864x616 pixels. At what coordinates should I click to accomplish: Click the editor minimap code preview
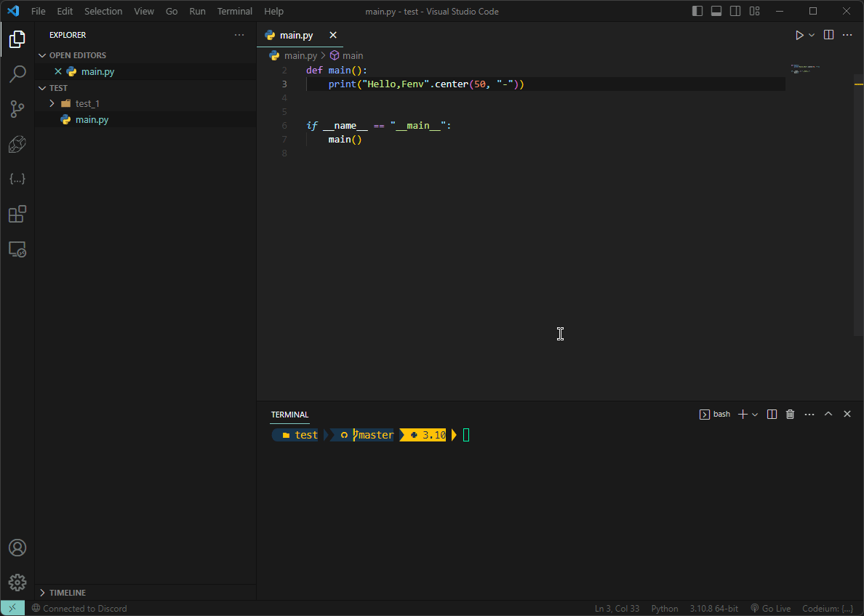tap(804, 69)
